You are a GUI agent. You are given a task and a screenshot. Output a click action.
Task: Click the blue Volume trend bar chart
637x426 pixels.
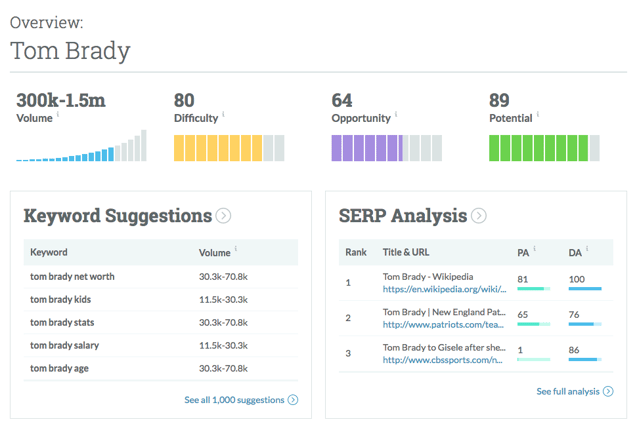pos(81,145)
